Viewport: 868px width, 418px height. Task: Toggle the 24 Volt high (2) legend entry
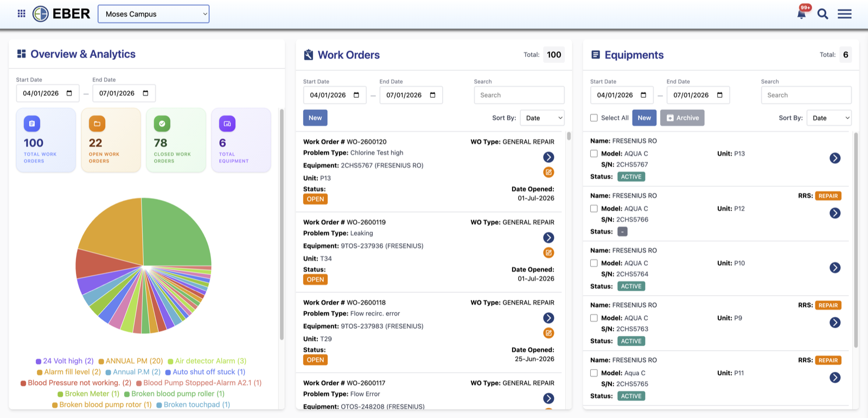point(65,361)
